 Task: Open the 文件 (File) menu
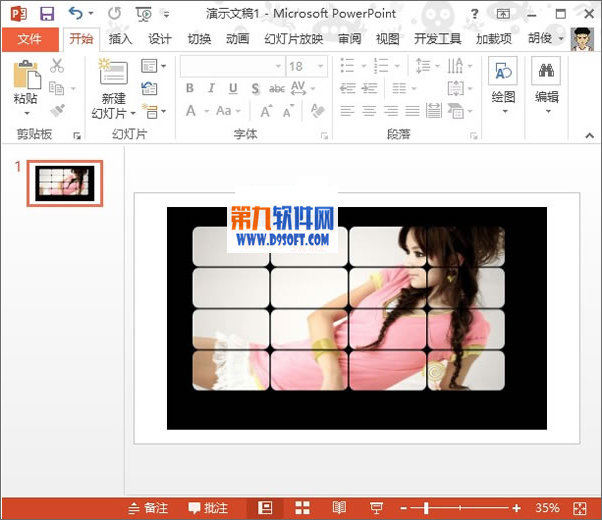click(x=30, y=39)
